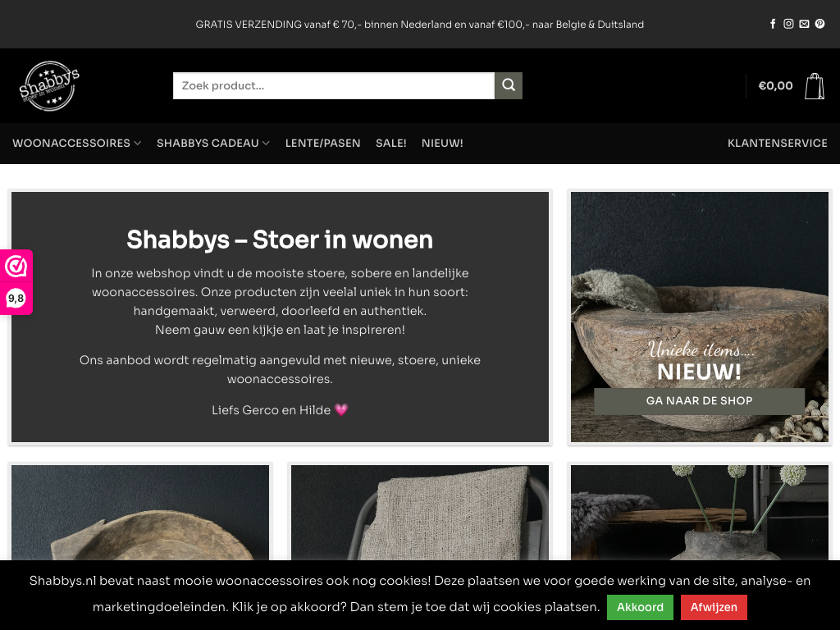
Task: Accept cookies with the Akkoord button
Action: 640,607
